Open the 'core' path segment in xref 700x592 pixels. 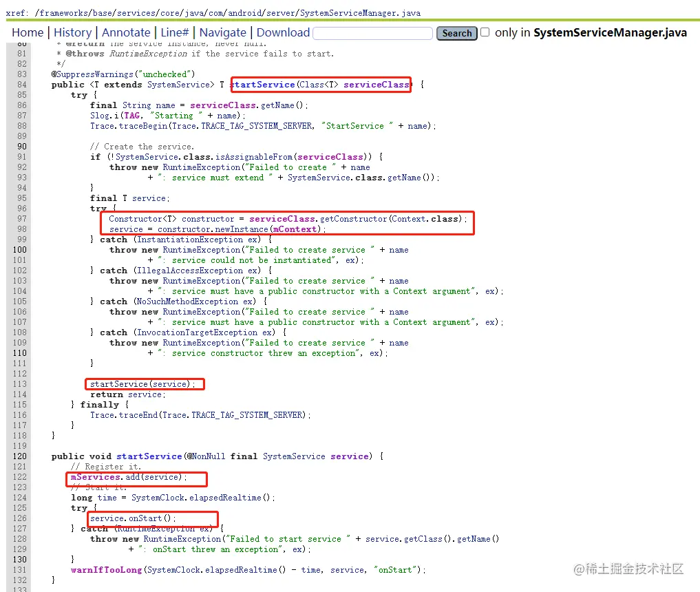point(170,13)
